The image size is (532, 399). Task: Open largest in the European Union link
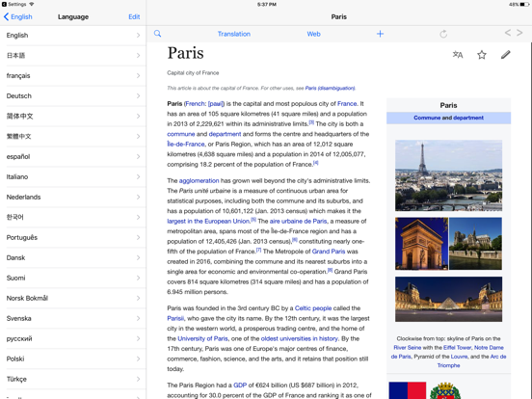click(x=208, y=222)
